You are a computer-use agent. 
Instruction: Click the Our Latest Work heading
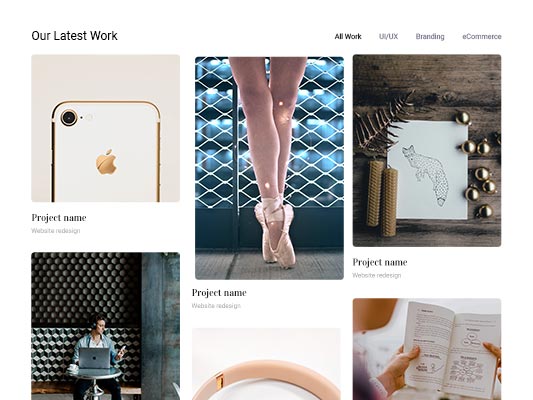74,36
